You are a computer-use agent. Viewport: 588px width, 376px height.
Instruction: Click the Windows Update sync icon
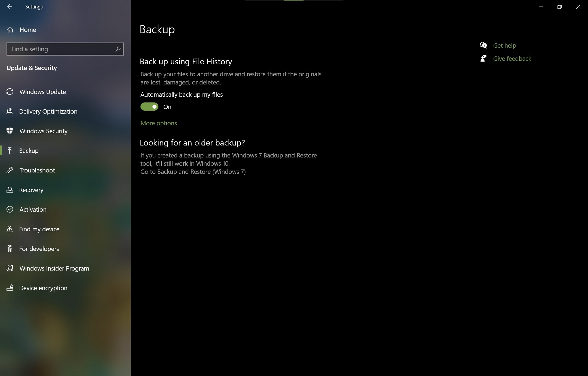pos(10,92)
